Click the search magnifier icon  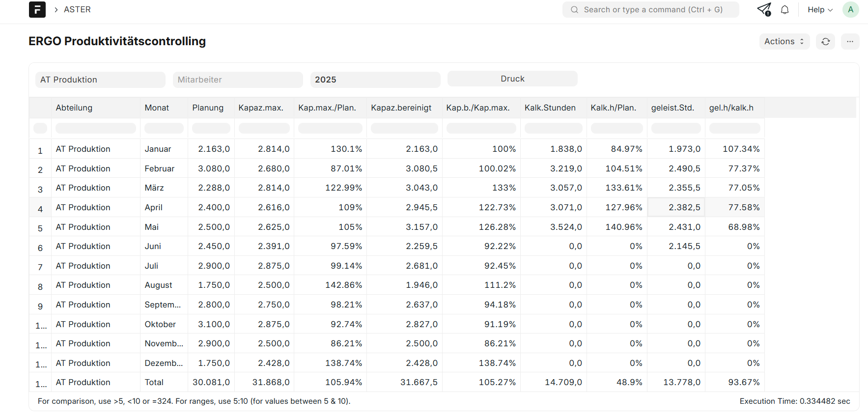point(574,10)
